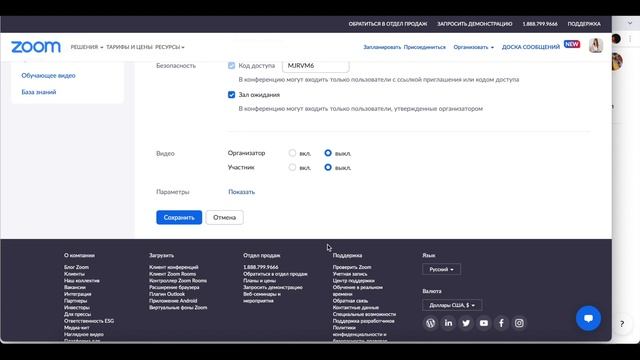Image resolution: width=640 pixels, height=360 pixels.
Task: Open the blue chat bubble widget
Action: click(x=588, y=318)
